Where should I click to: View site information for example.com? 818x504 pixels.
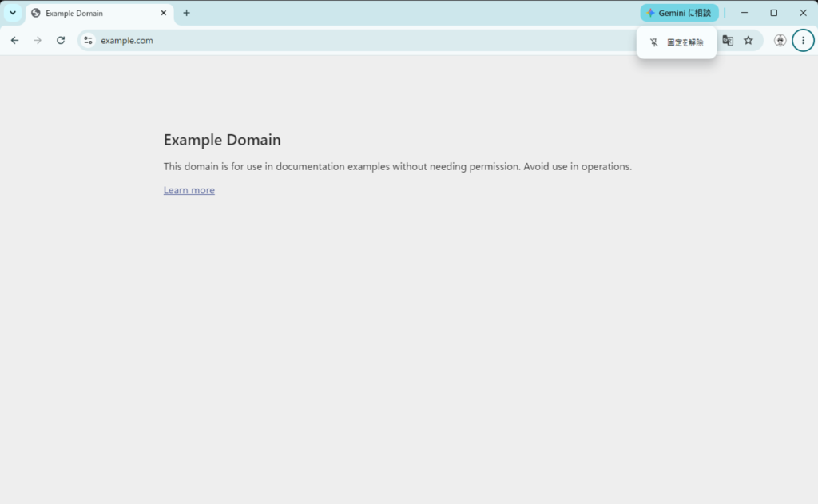point(88,40)
